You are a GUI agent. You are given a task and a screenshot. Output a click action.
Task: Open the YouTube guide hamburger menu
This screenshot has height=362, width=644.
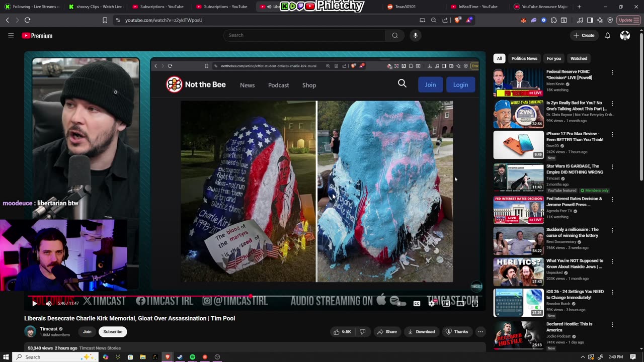(x=11, y=36)
